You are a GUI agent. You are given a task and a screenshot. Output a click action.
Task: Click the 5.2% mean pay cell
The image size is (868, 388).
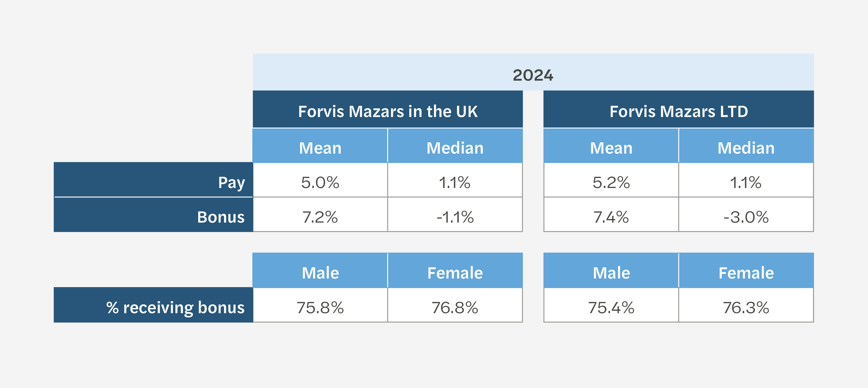(x=611, y=182)
